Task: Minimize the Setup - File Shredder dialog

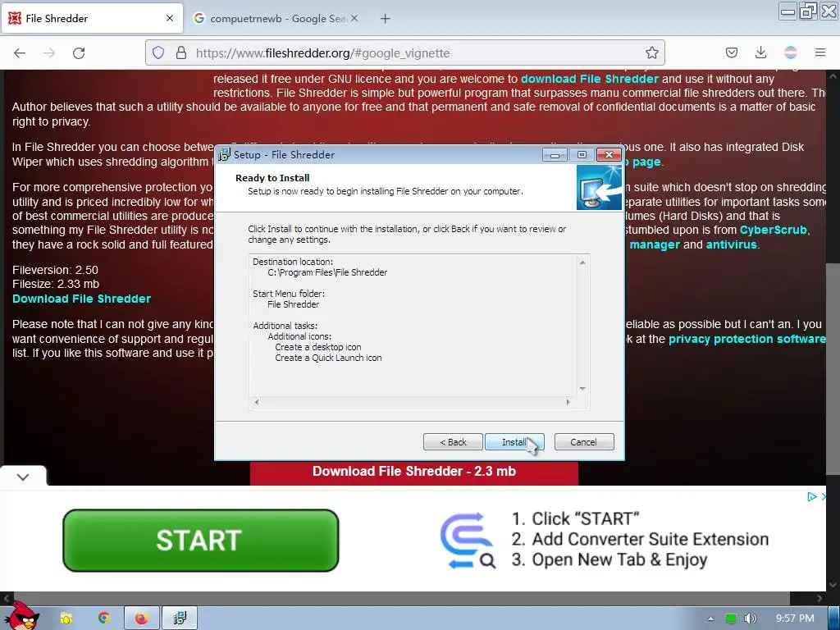Action: point(555,155)
